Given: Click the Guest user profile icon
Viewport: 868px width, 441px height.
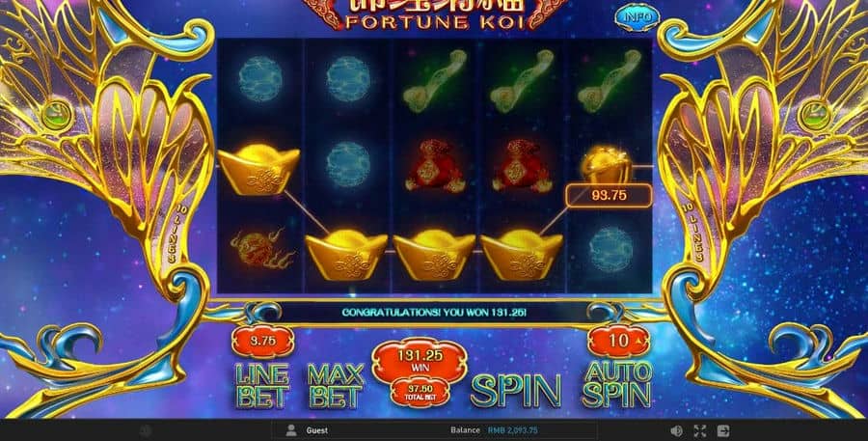Looking at the screenshot, I should pos(291,430).
